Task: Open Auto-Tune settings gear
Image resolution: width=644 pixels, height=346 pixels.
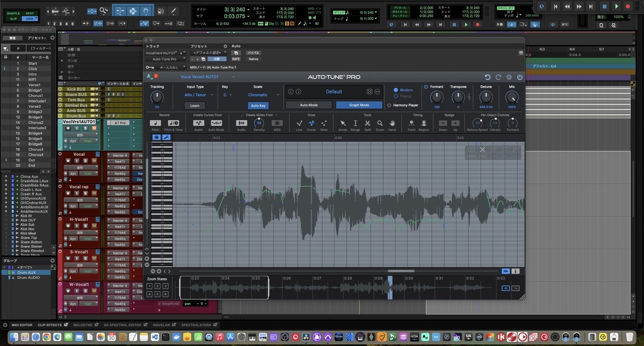Action: (x=509, y=77)
